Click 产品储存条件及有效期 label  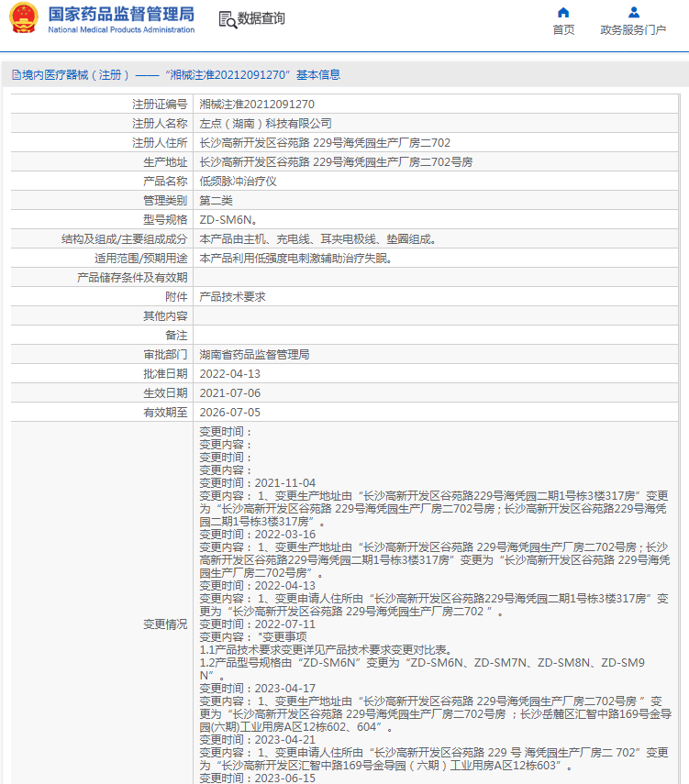(x=132, y=278)
